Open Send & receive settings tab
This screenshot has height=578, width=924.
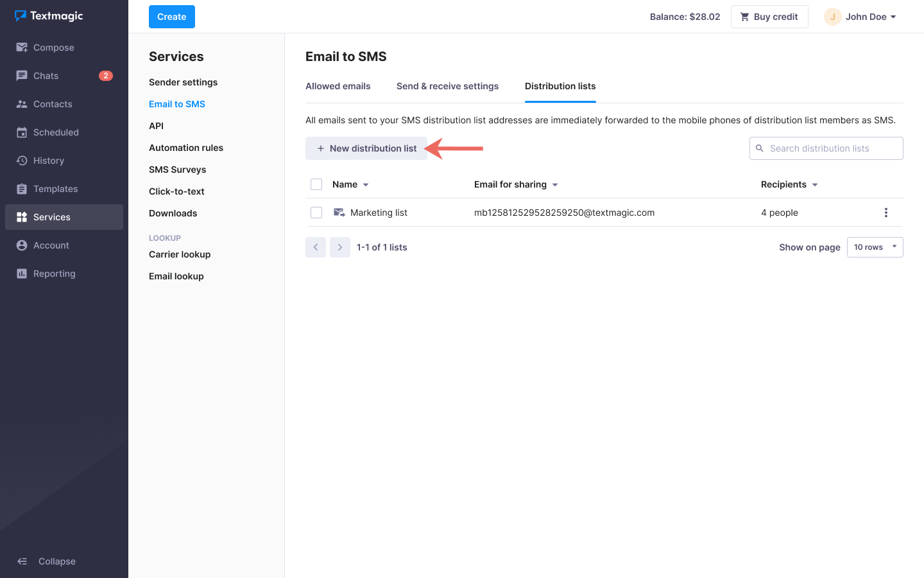click(447, 86)
